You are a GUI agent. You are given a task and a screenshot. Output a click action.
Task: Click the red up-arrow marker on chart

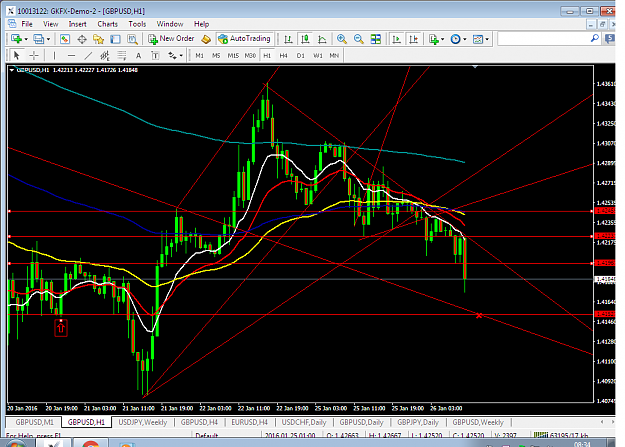click(x=61, y=328)
